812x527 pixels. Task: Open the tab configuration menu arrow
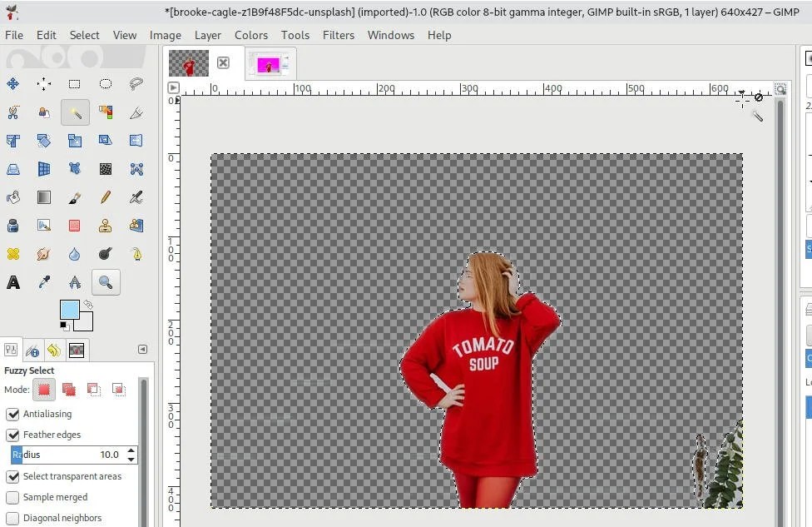click(x=143, y=350)
